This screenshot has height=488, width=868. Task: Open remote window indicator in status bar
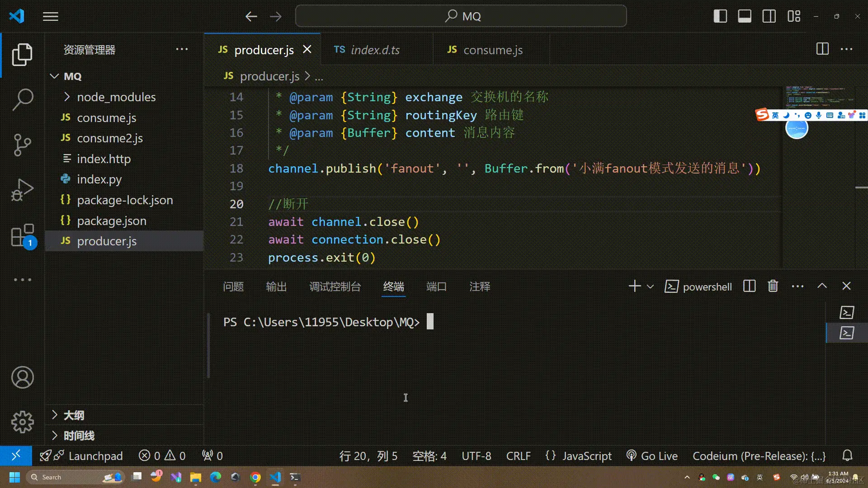[16, 455]
